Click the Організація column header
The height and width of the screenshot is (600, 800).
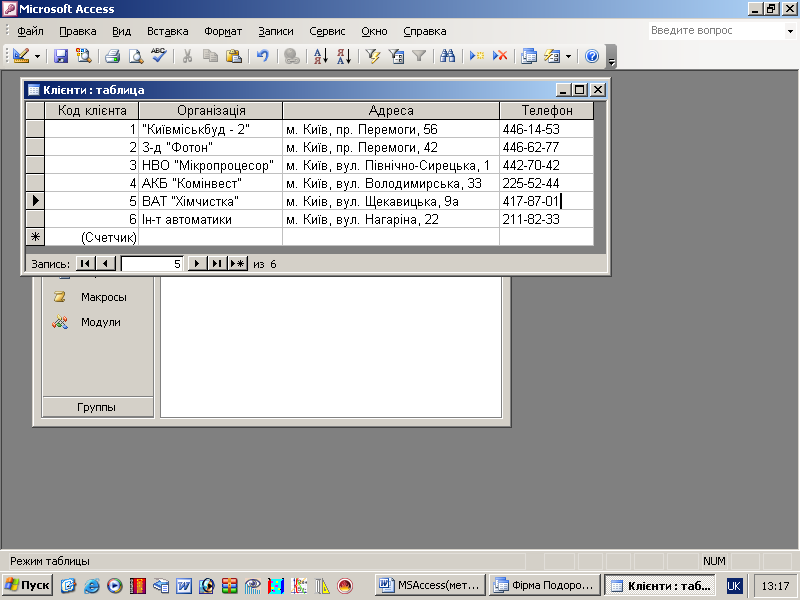[211, 110]
